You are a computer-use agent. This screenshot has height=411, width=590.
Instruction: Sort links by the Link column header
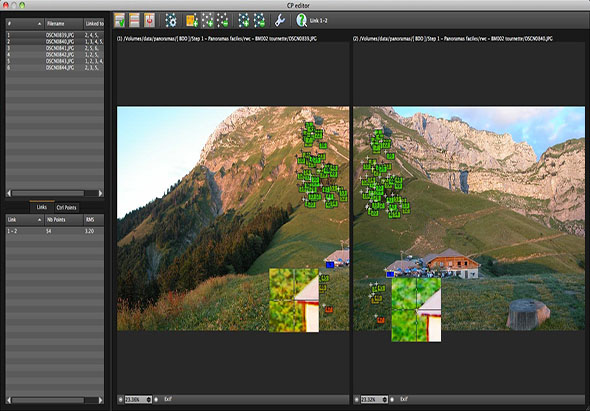pyautogui.click(x=25, y=220)
